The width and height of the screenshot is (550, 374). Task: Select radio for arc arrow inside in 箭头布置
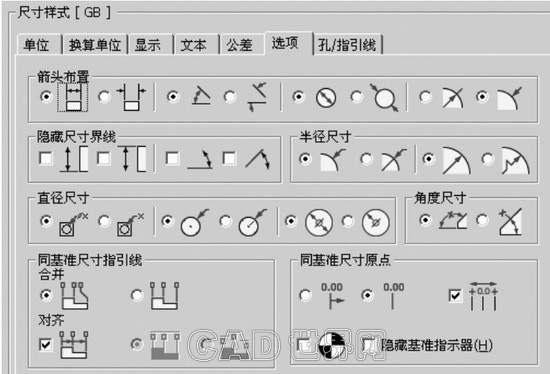(x=425, y=96)
